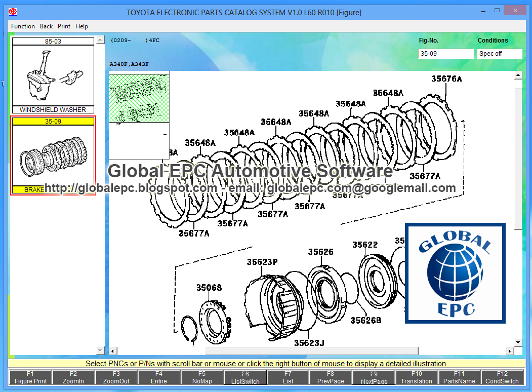Select the BRAKE 35-09 figure thumbnail
532x392 pixels.
(x=53, y=154)
